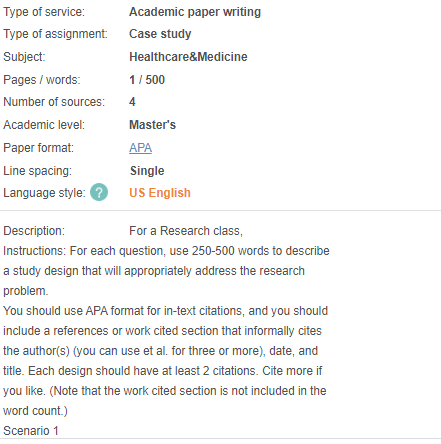The width and height of the screenshot is (441, 444).
Task: Click the Language style help question-mark icon
Action: coord(99,192)
